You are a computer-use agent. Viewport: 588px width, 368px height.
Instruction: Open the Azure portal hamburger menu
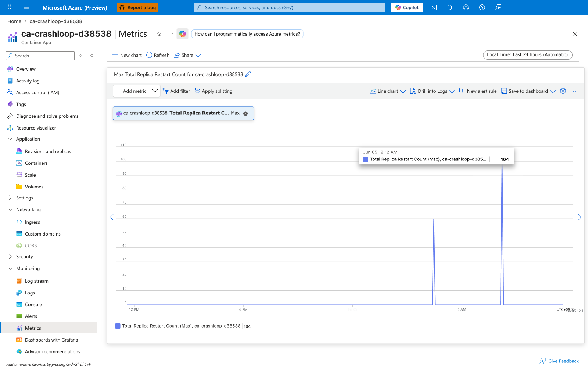(26, 7)
